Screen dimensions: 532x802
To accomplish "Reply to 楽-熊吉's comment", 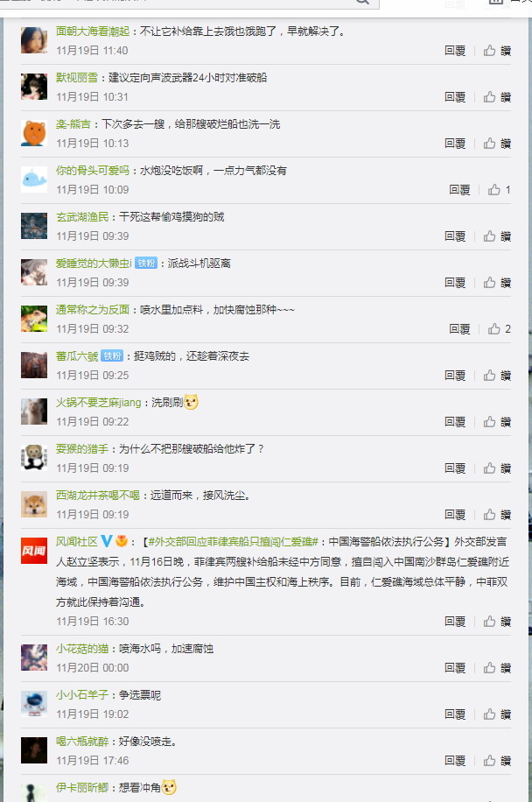I will (455, 144).
